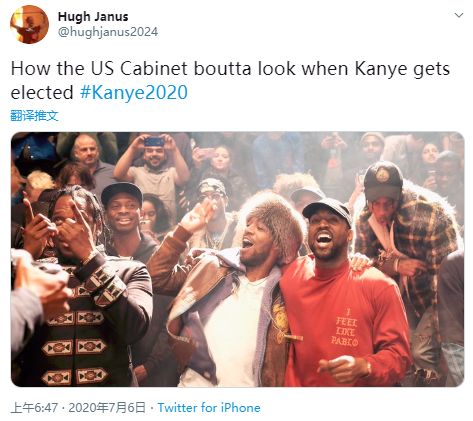473x421 pixels.
Task: Expand the tweet options chevron
Action: point(459,15)
